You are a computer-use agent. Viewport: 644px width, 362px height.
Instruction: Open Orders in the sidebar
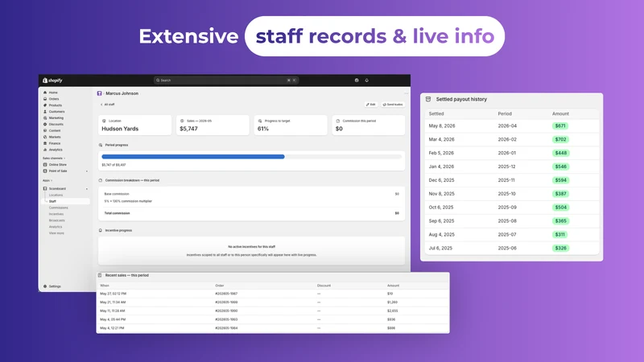point(54,99)
